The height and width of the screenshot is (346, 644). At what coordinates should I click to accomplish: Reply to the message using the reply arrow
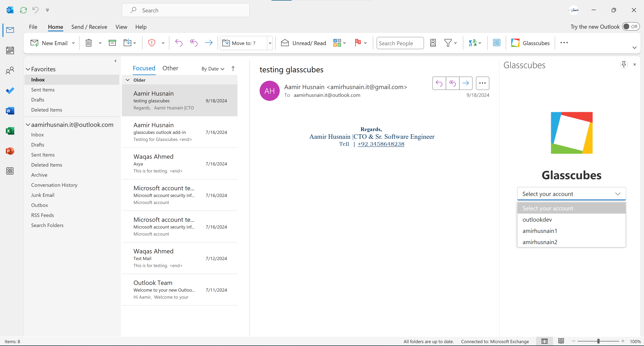coord(439,83)
